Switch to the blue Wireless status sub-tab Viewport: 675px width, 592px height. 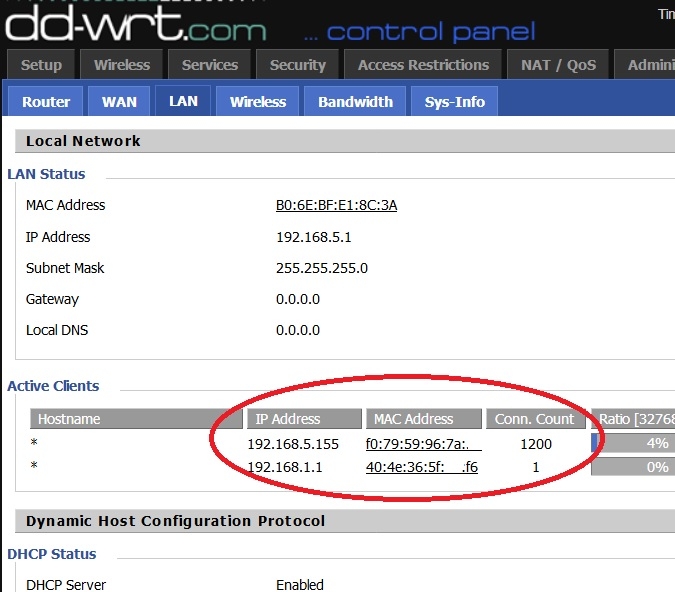tap(257, 102)
